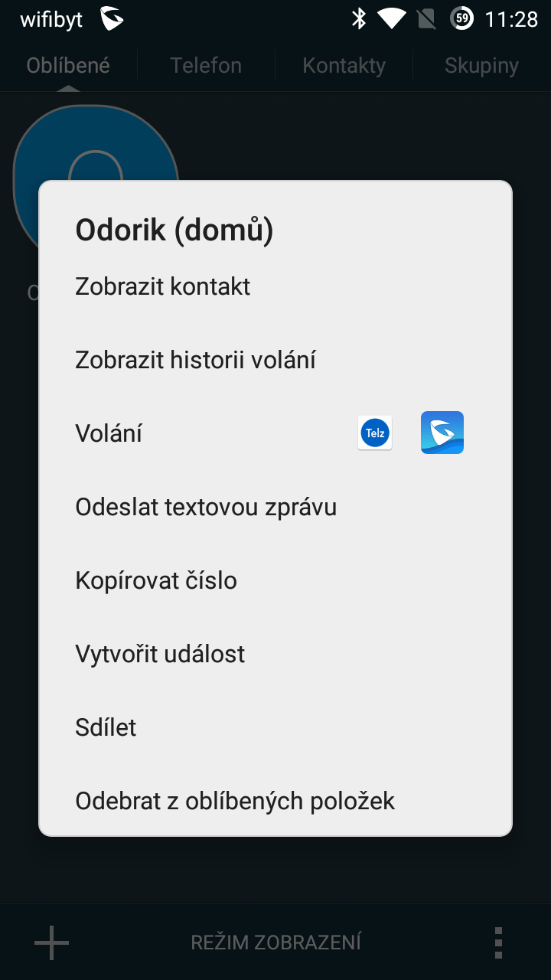Open the Skupiny tab
This screenshot has width=551, height=980.
pos(481,65)
